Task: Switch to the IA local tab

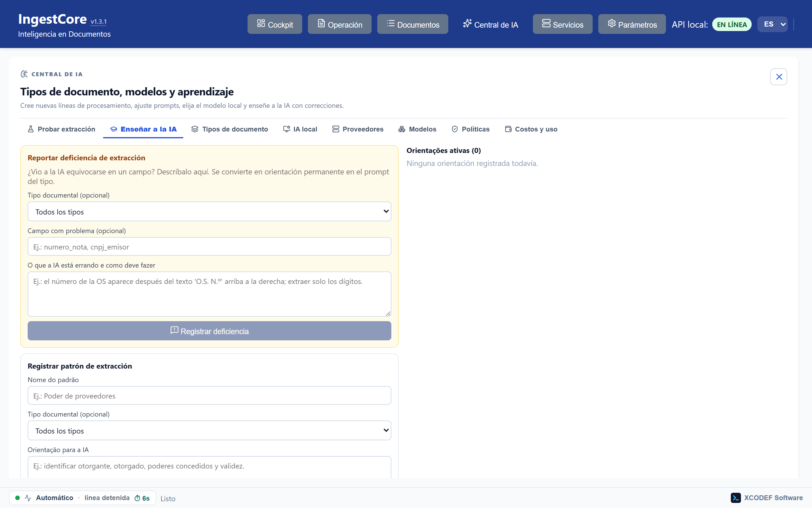Action: point(300,129)
